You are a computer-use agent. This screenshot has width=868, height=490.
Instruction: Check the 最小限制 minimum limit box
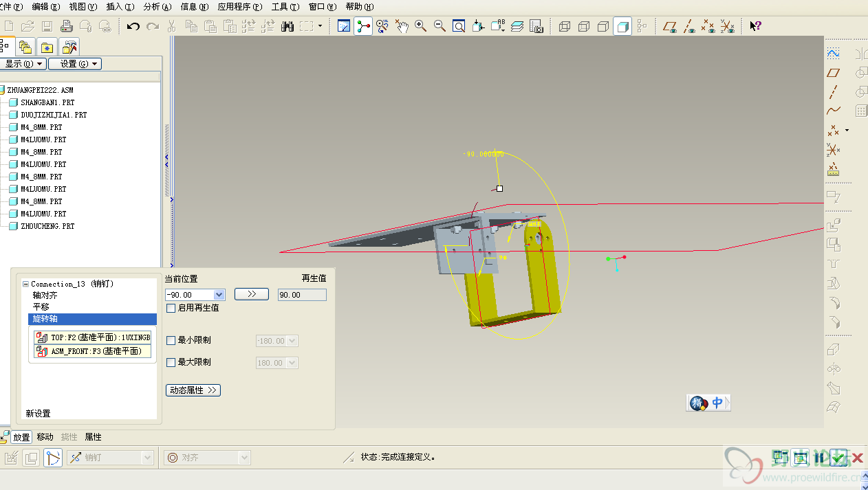[171, 340]
